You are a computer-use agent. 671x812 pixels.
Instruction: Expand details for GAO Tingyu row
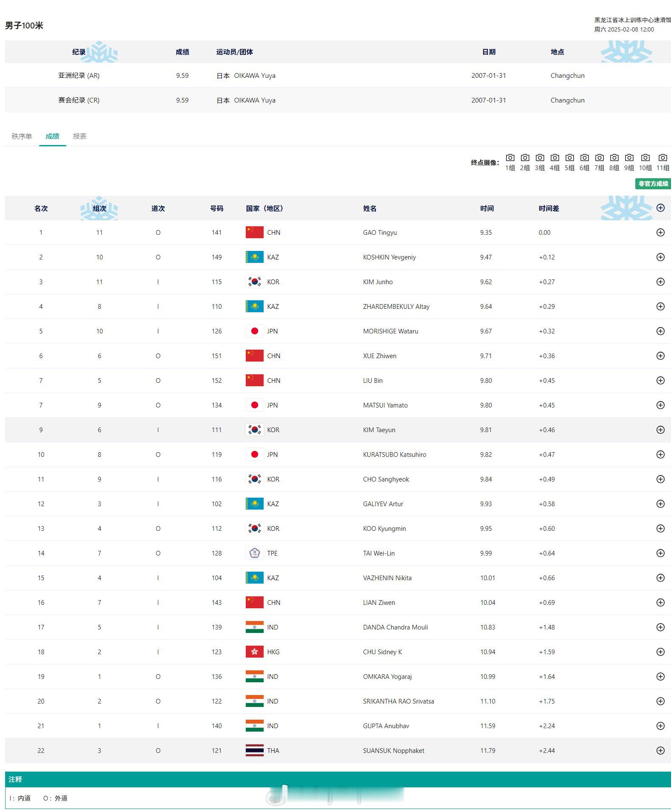pos(660,232)
